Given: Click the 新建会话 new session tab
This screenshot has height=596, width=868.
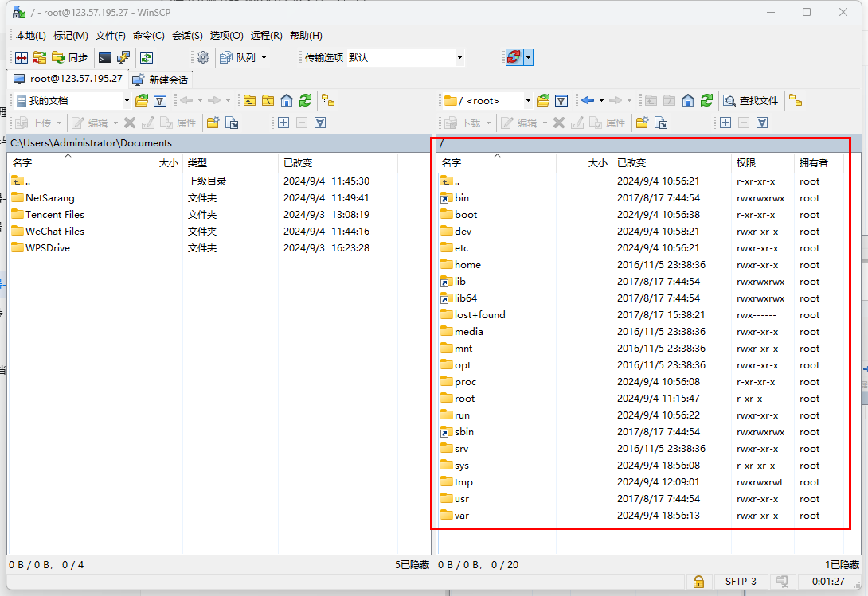Looking at the screenshot, I should tap(161, 80).
